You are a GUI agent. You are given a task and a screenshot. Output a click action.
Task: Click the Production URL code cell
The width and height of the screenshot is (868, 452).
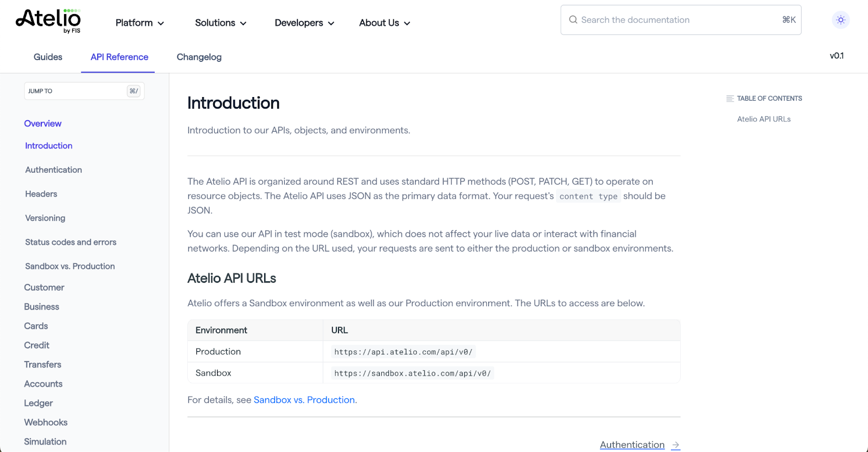(403, 352)
